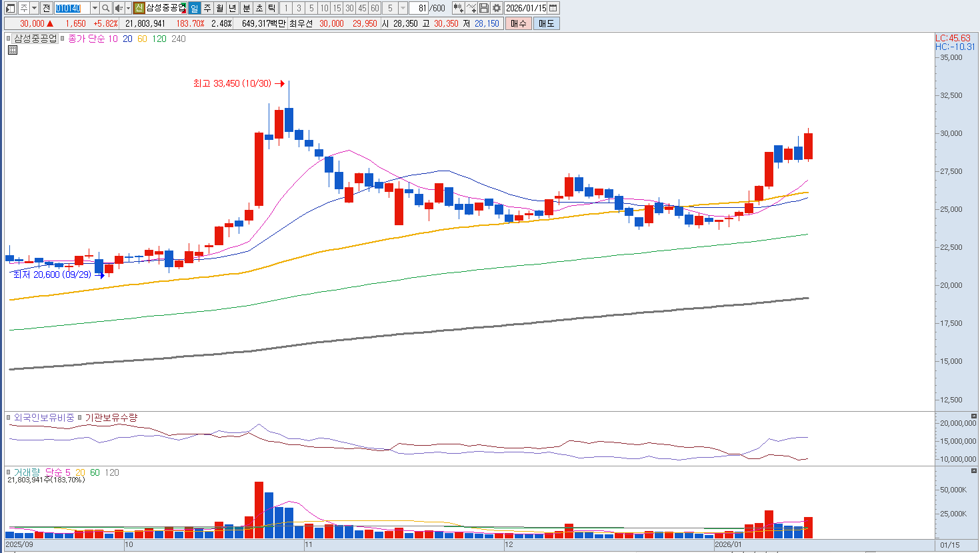The height and width of the screenshot is (553, 980).
Task: Open the stock code dropdown arrow
Action: 95,8
